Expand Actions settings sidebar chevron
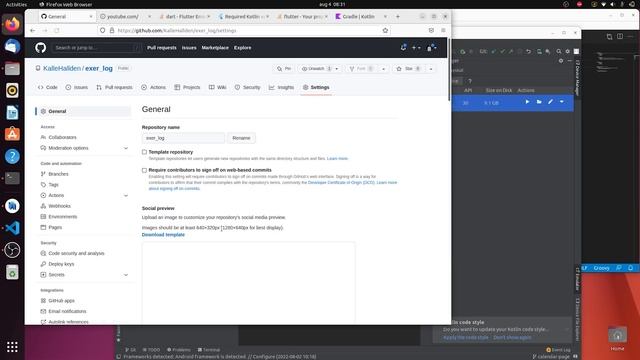The height and width of the screenshot is (360, 640). (126, 196)
